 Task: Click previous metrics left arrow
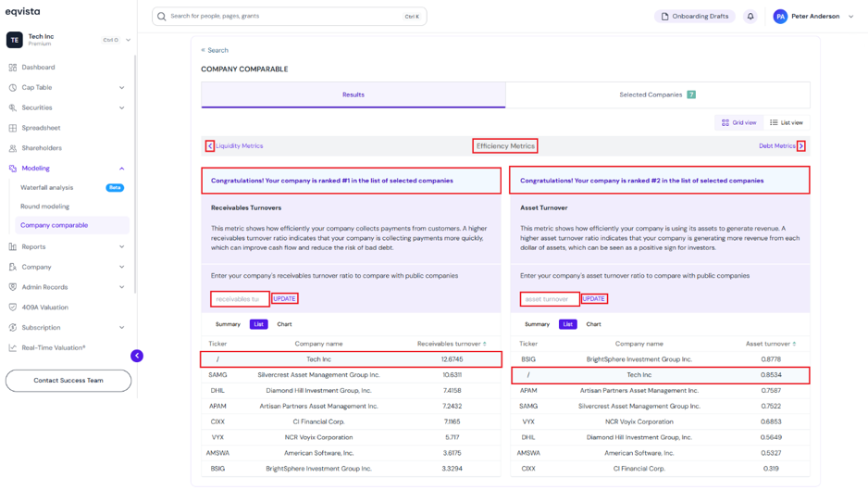(x=210, y=145)
